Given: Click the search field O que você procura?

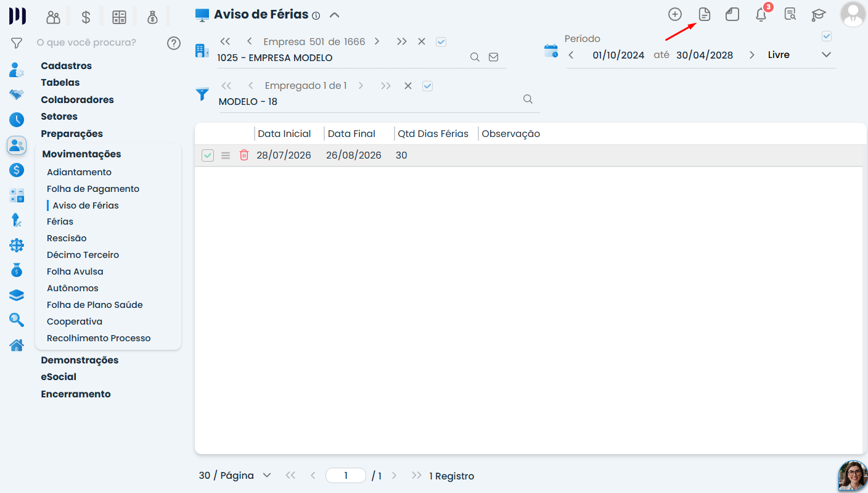Looking at the screenshot, I should 86,43.
